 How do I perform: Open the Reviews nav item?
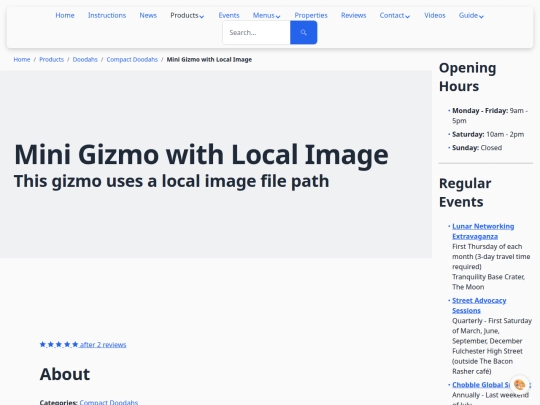point(353,15)
